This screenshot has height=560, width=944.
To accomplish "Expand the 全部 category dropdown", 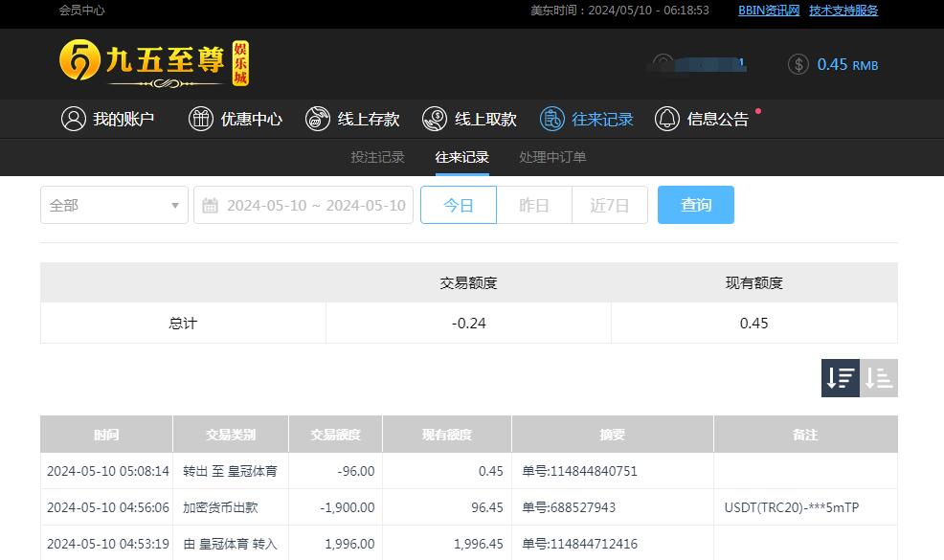I will coord(114,205).
